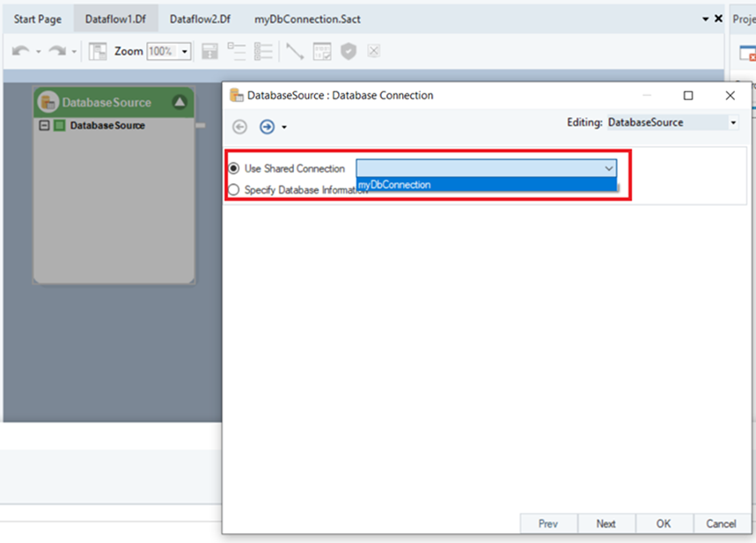Select the Specify Database Information radio button

233,189
